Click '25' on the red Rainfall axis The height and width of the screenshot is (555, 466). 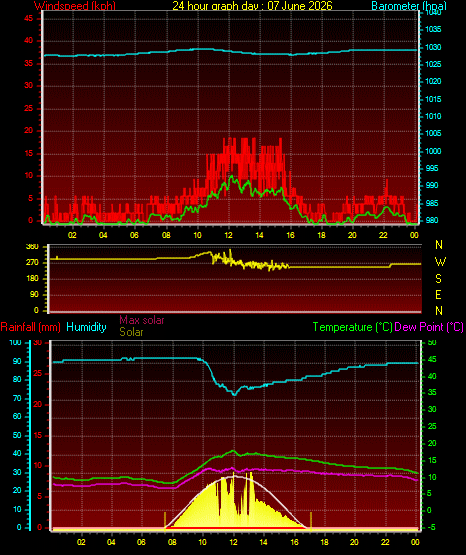38,373
